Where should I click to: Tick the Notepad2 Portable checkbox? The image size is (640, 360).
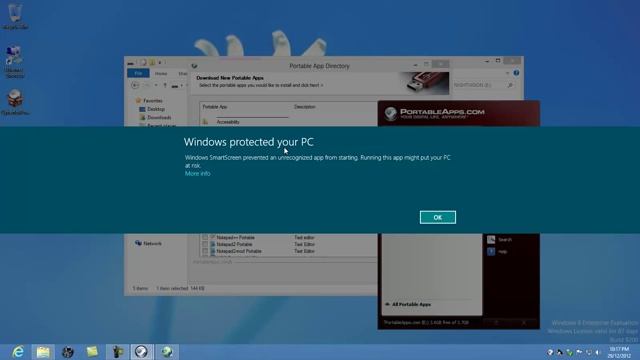205,244
